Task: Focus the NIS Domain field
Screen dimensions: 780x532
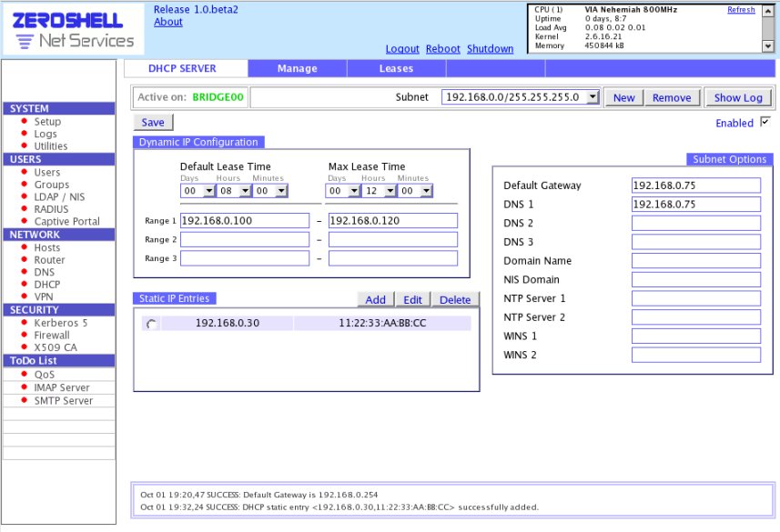Action: click(x=696, y=279)
